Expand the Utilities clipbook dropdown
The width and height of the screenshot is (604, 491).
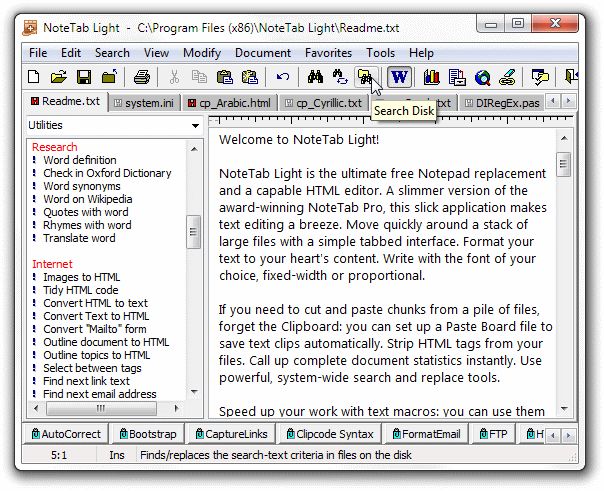(x=195, y=126)
